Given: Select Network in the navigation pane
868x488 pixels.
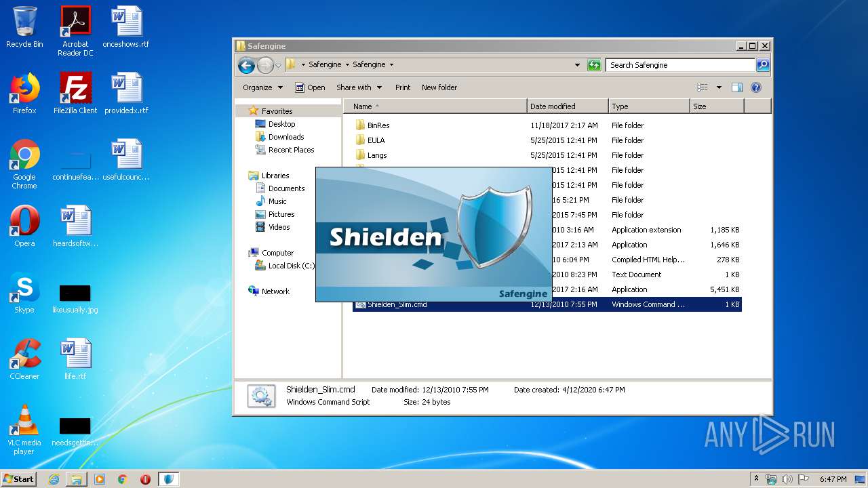Looking at the screenshot, I should click(275, 291).
